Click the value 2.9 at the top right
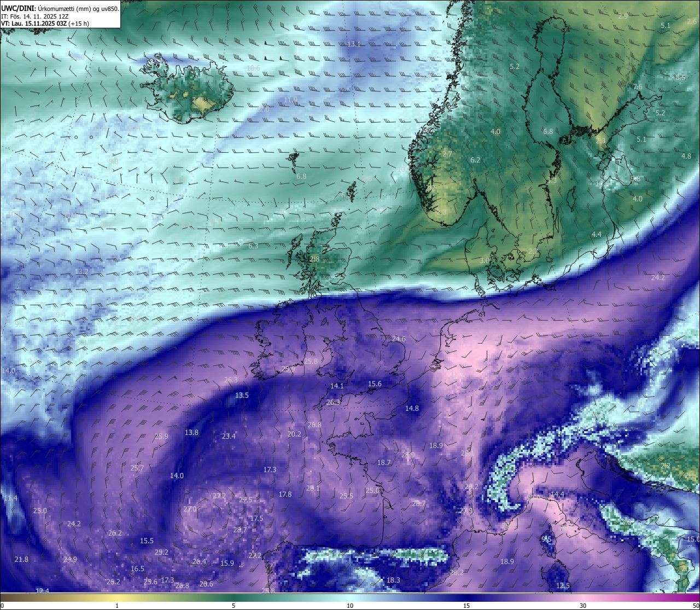This screenshot has height=610, width=700. pyautogui.click(x=623, y=16)
